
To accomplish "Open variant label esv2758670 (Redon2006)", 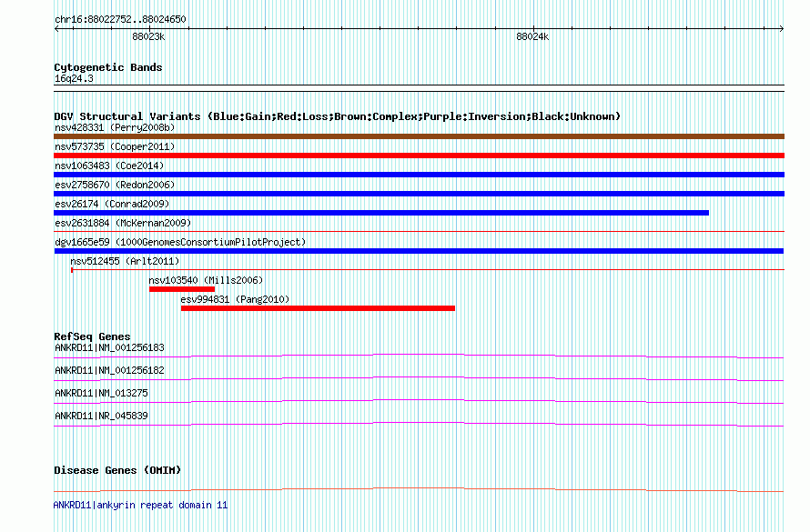I will click(115, 185).
